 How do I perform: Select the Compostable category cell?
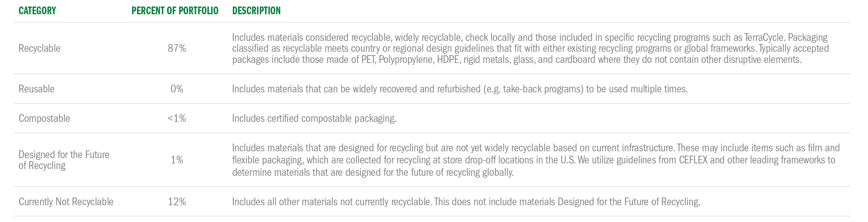[44, 118]
